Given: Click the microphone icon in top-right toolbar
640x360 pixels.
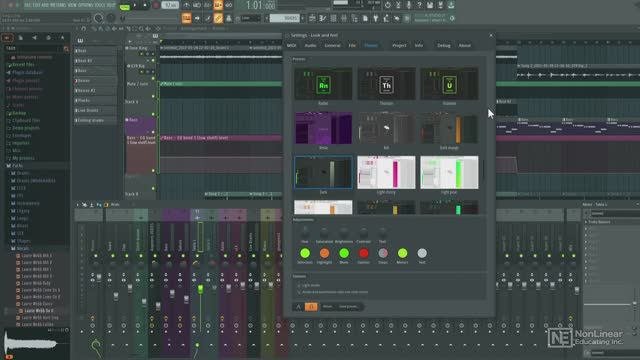Looking at the screenshot, I should 409,5.
